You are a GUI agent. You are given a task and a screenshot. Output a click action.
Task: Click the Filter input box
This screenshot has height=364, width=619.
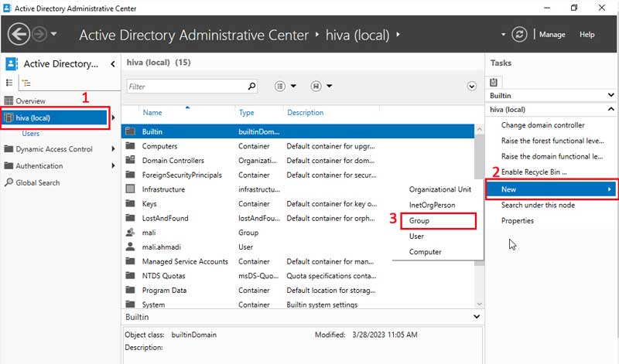(186, 87)
